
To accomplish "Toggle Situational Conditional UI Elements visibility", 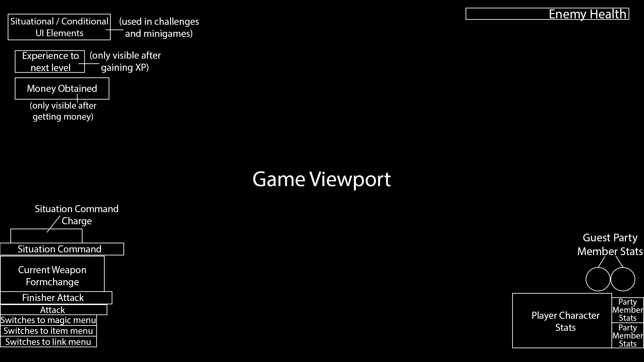I will (x=59, y=27).
